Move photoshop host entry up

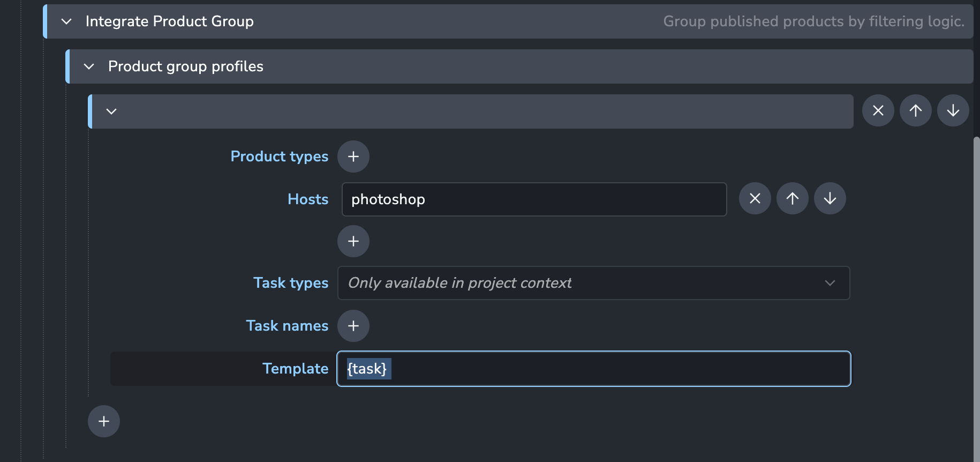pos(792,198)
